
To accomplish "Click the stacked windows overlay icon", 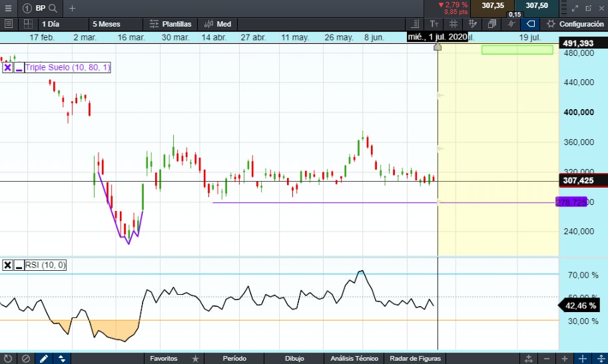I will pos(492,24).
